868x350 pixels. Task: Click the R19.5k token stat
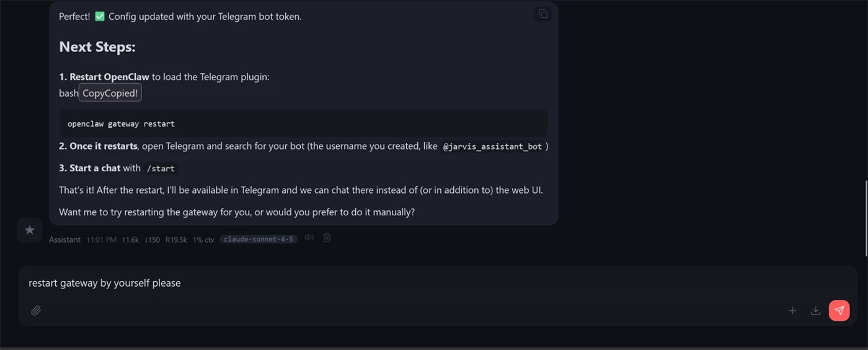tap(176, 240)
